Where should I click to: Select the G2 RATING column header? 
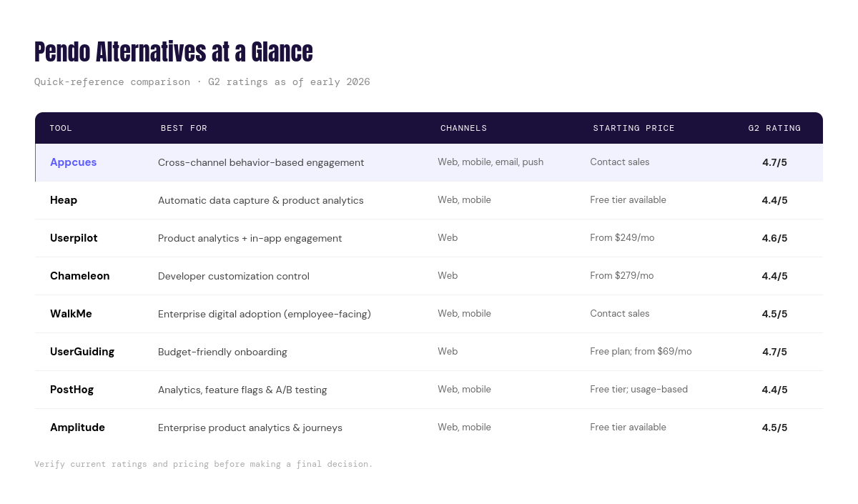pos(774,128)
